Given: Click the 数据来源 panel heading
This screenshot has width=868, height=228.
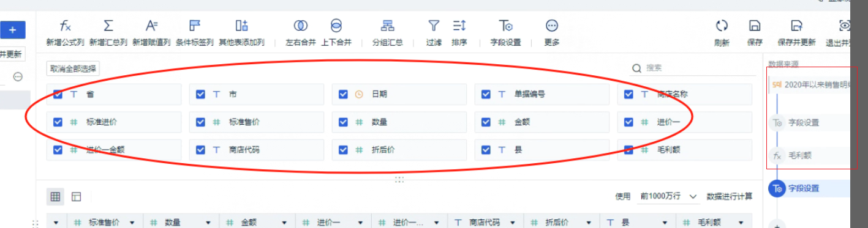Looking at the screenshot, I should (783, 64).
